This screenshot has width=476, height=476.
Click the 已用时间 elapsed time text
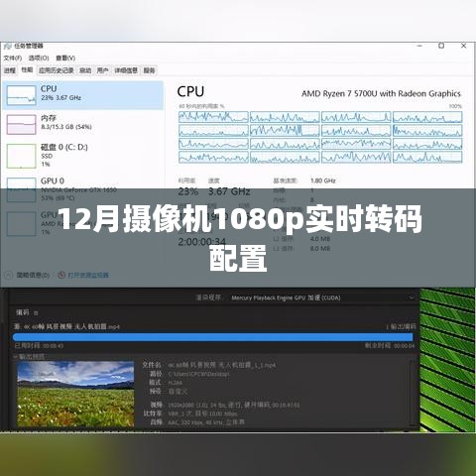coord(39,346)
